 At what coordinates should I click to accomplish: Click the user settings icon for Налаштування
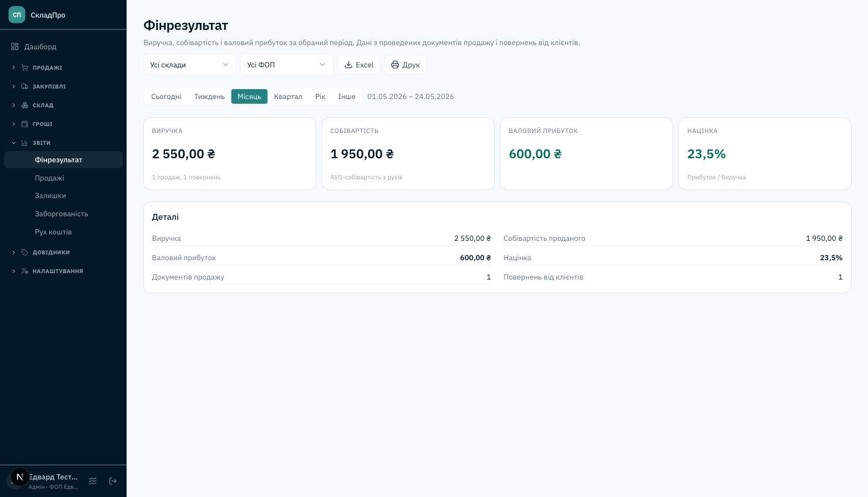(25, 271)
